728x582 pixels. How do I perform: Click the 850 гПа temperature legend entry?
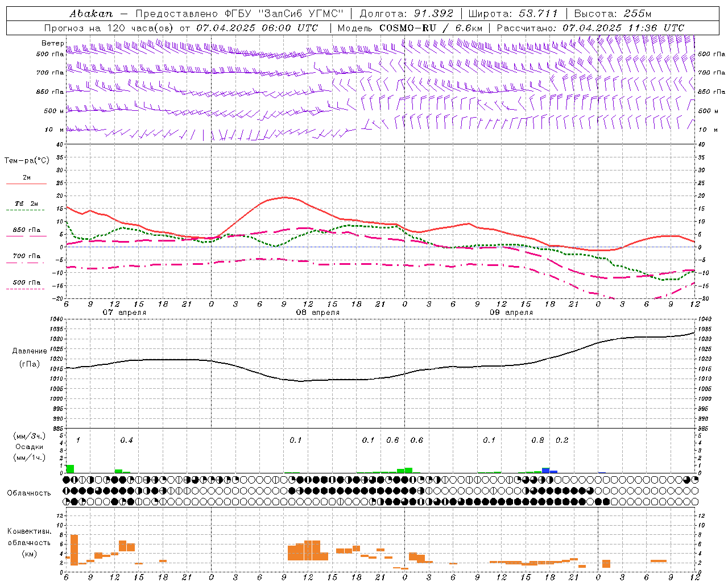(27, 230)
